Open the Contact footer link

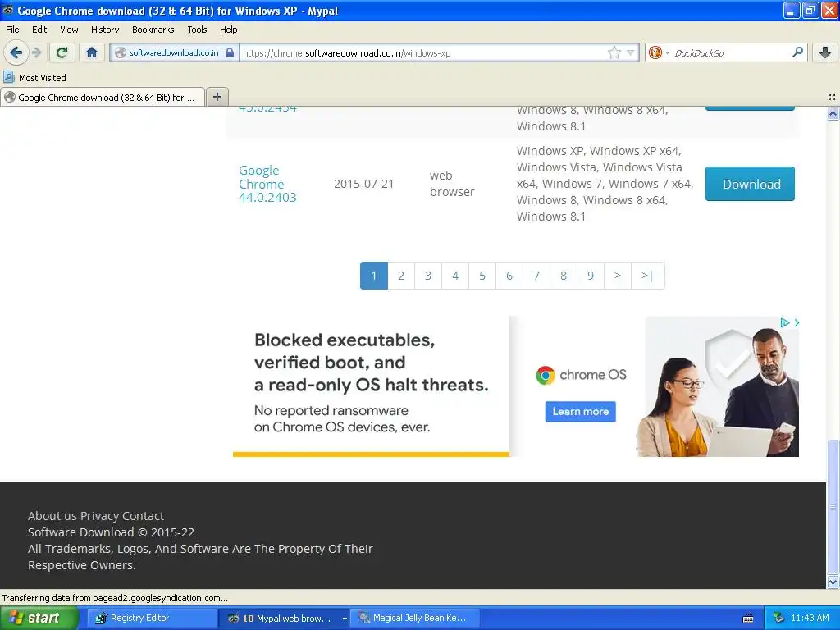pos(143,516)
